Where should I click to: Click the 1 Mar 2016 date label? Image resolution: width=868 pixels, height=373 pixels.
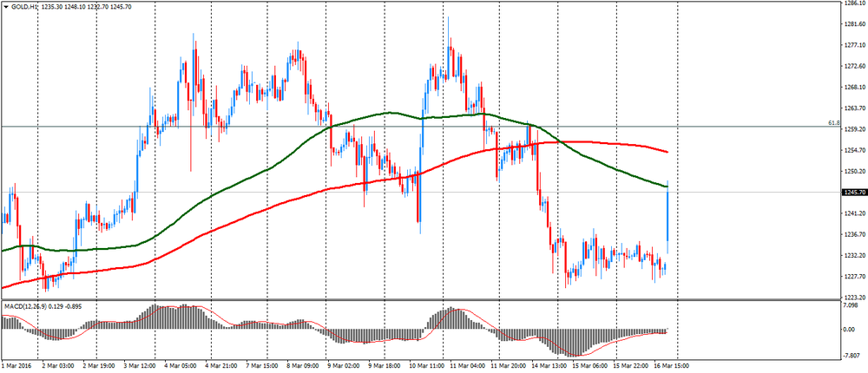pyautogui.click(x=19, y=367)
